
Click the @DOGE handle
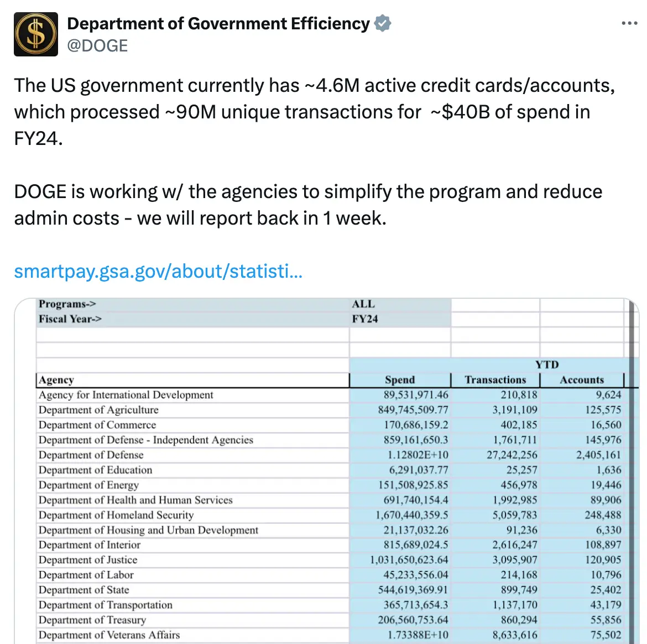97,45
